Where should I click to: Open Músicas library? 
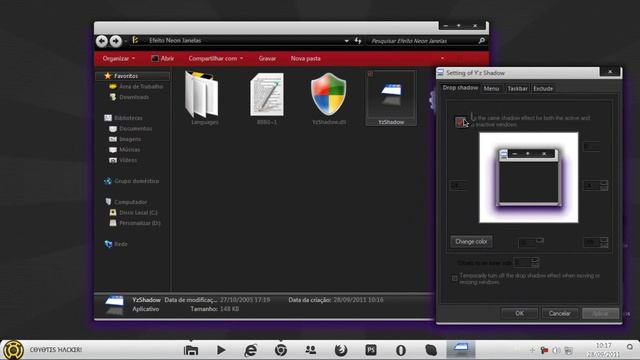click(x=129, y=150)
